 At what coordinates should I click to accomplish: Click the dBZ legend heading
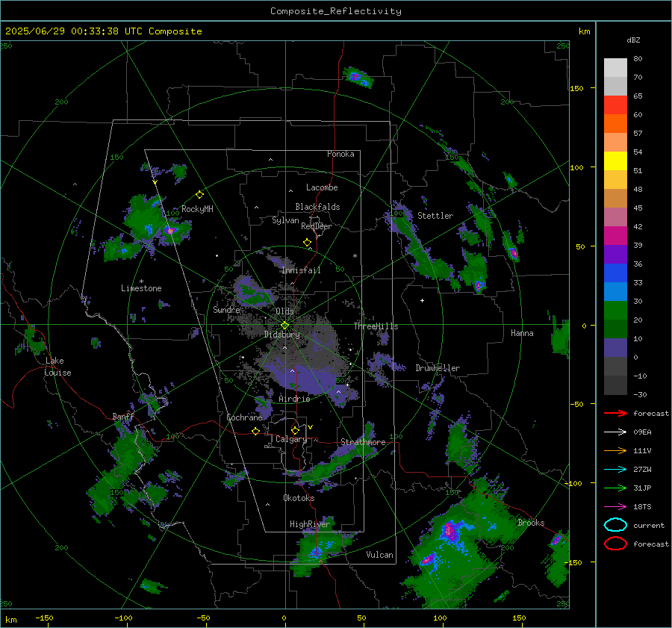click(633, 40)
